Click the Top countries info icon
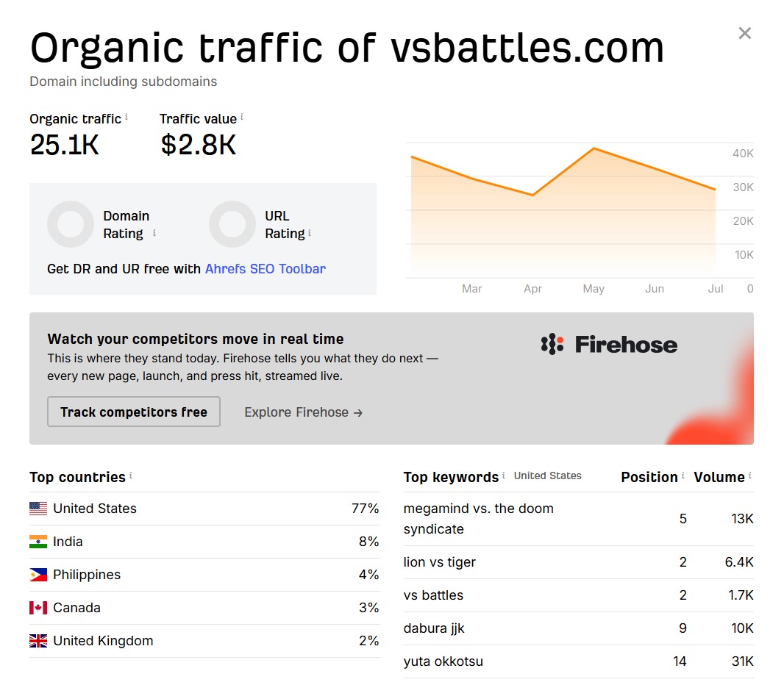 [130, 476]
